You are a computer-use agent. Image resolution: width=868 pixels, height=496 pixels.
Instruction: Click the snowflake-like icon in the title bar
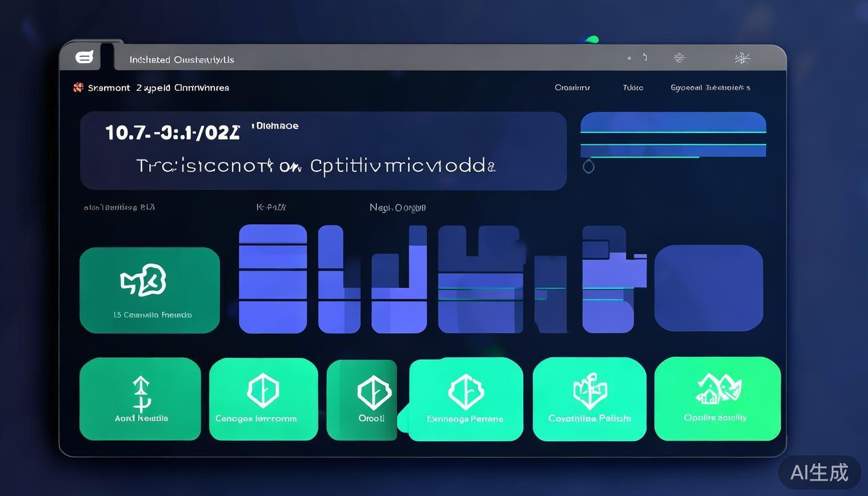(679, 58)
